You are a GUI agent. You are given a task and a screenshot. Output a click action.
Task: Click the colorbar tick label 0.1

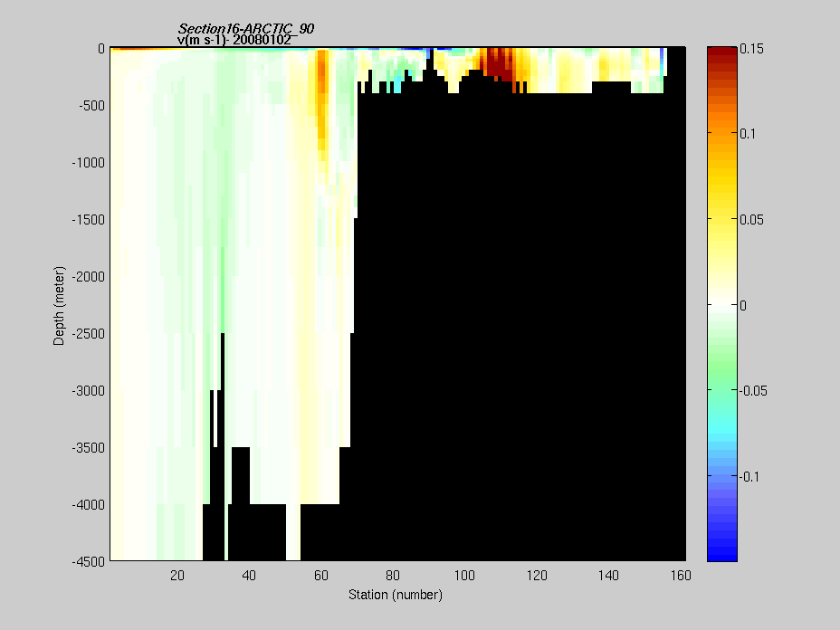click(x=748, y=134)
